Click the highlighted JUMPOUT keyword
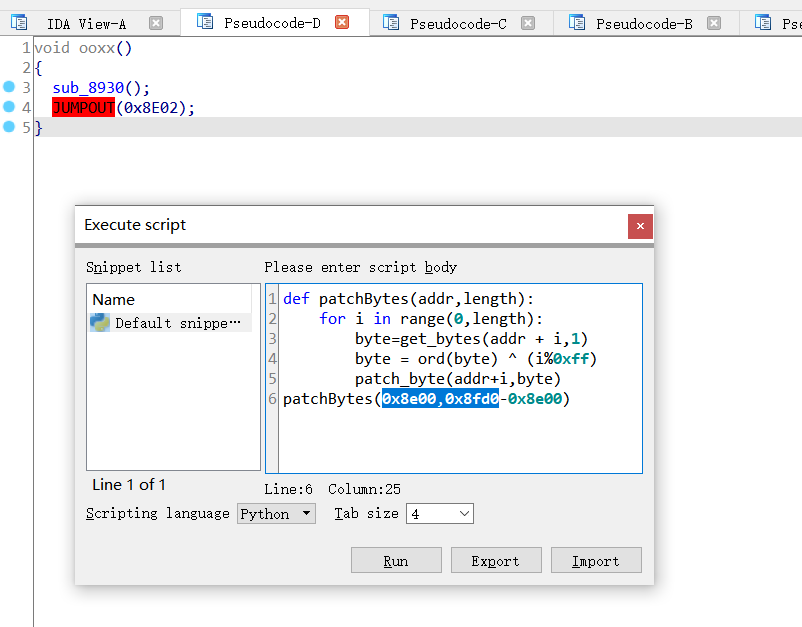The image size is (802, 627). coord(83,108)
